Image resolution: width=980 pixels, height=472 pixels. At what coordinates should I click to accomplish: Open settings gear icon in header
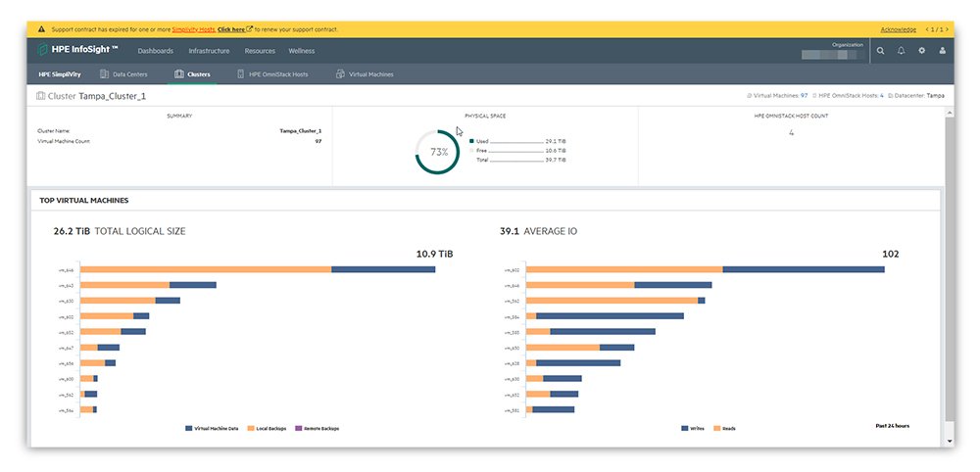(x=921, y=51)
